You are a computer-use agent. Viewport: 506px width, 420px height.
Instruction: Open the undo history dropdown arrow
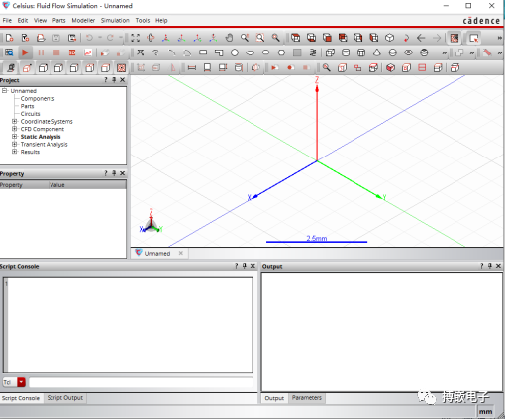click(x=100, y=38)
